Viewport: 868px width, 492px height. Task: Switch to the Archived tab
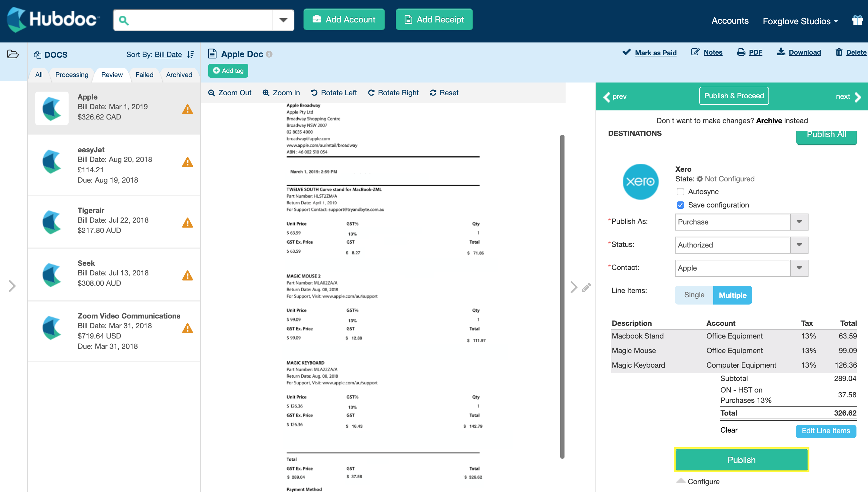[179, 75]
